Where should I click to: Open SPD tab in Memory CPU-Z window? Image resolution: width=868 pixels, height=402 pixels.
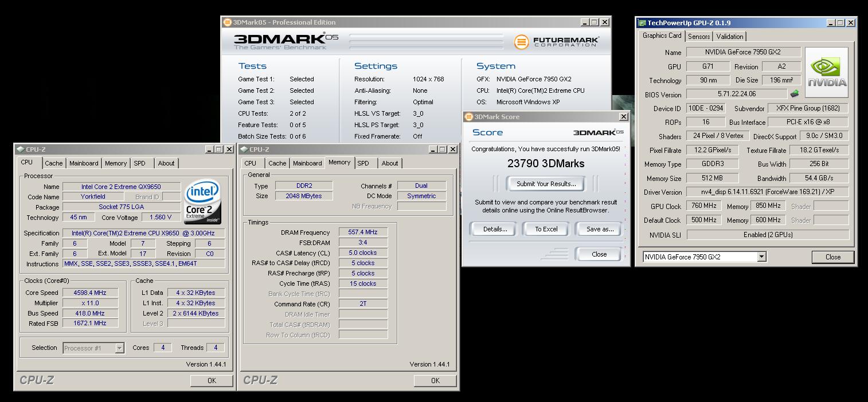click(x=363, y=163)
